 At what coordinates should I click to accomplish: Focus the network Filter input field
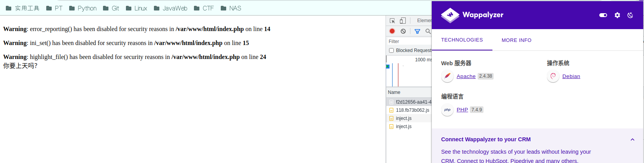409,42
